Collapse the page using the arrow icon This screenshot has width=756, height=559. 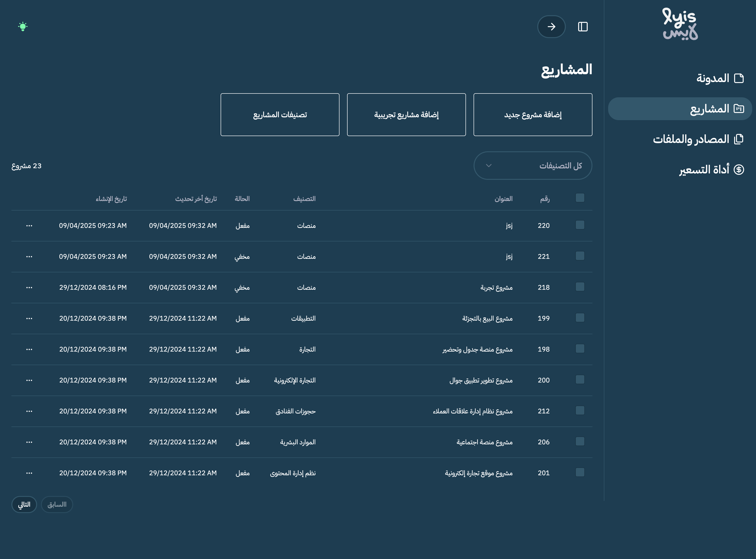551,26
